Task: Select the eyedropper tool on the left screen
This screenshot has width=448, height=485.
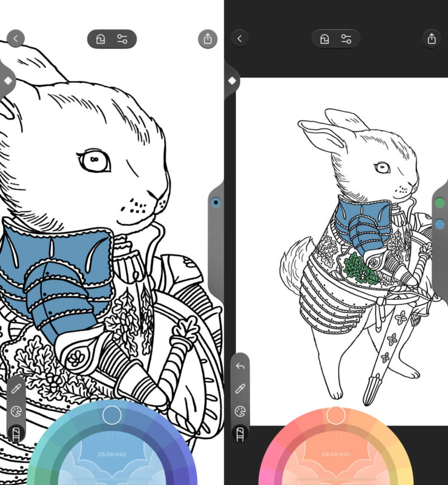Action: click(x=16, y=388)
